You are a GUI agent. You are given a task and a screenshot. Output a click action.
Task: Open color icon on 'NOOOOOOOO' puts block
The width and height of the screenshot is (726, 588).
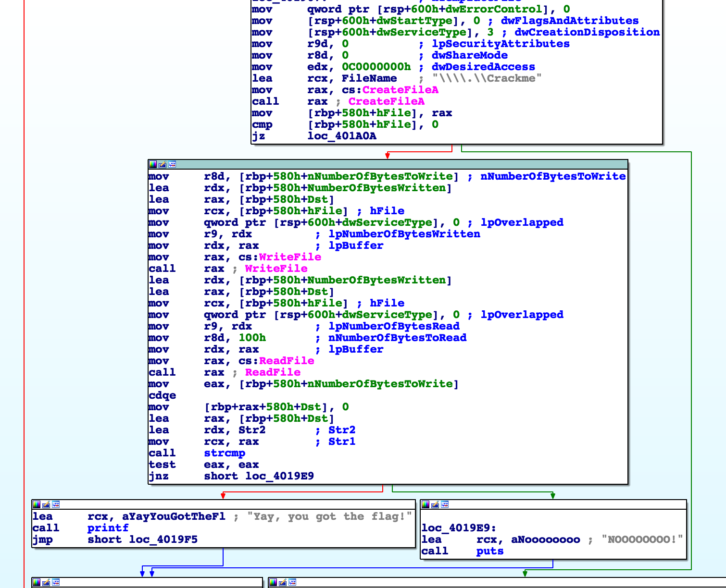coord(426,504)
